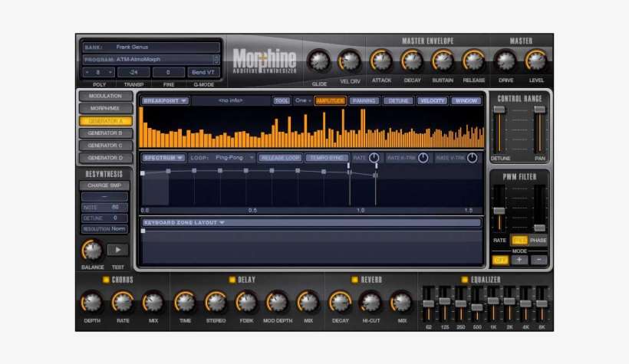Switch to the Modulation page

pos(106,97)
